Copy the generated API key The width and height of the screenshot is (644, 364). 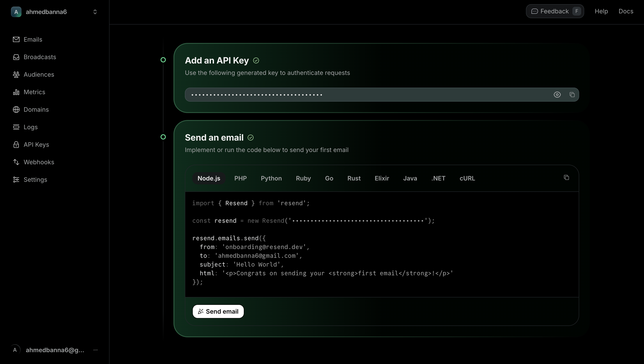point(572,94)
